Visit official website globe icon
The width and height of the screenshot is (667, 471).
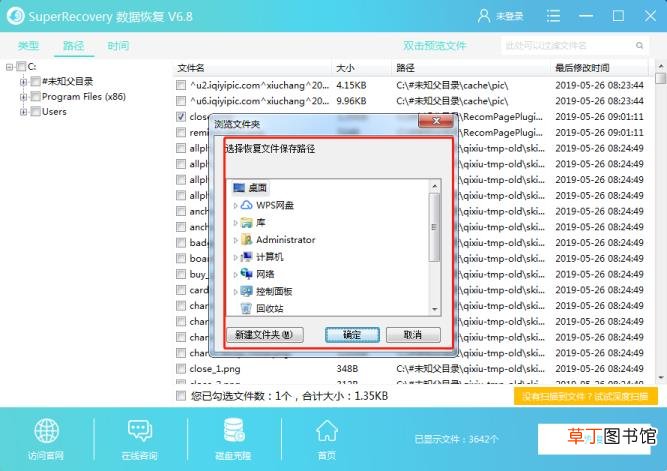pos(46,430)
